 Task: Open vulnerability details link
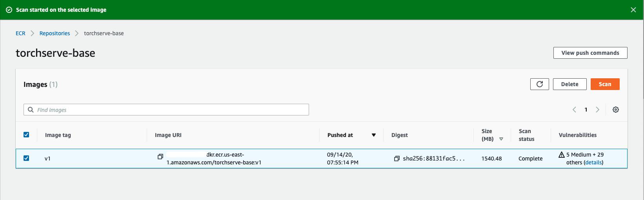[593, 162]
